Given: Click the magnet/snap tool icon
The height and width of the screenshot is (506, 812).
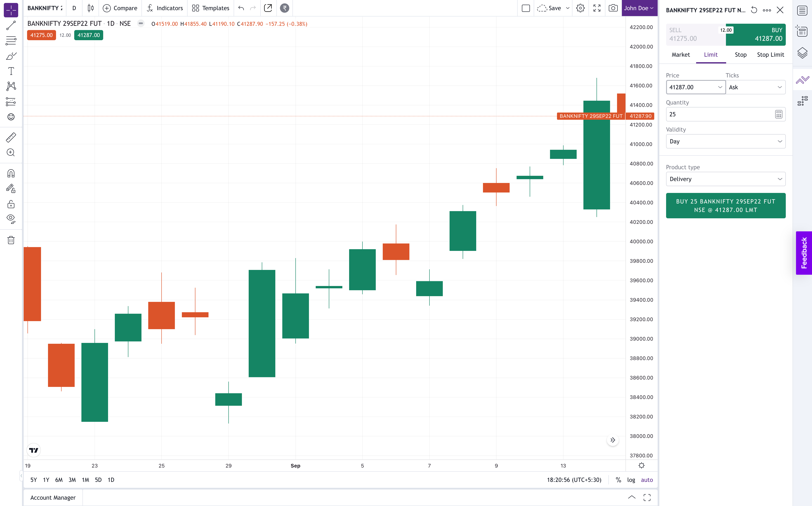Looking at the screenshot, I should coord(11,173).
